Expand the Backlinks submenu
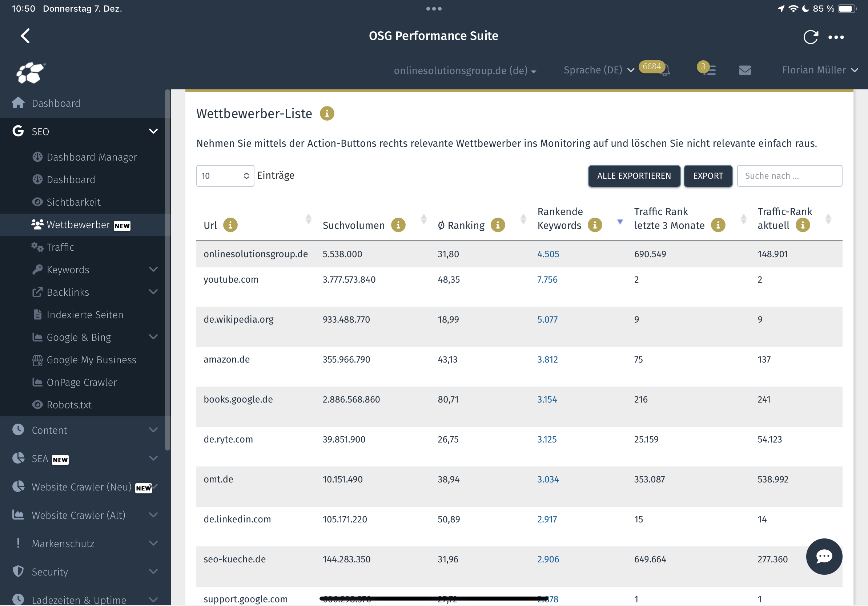Viewport: 868px width, 606px height. click(x=153, y=292)
